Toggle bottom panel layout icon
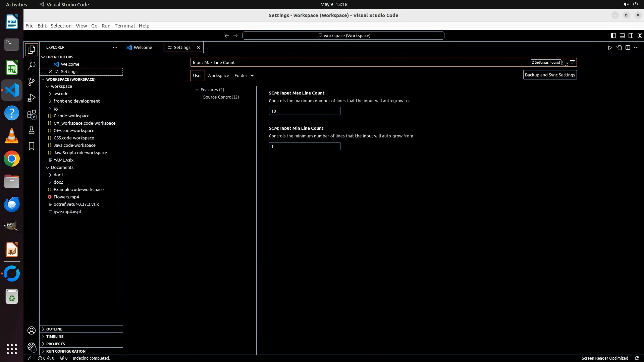 point(622,36)
